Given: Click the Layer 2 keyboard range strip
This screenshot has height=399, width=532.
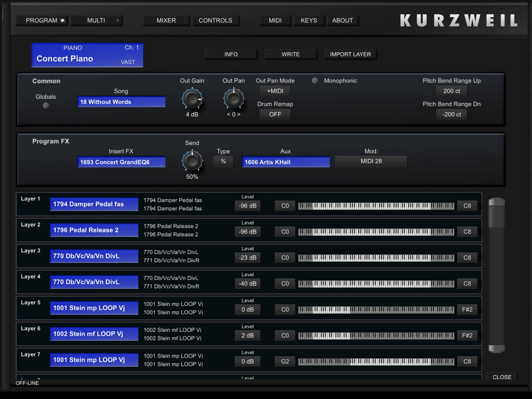Looking at the screenshot, I should point(376,232).
